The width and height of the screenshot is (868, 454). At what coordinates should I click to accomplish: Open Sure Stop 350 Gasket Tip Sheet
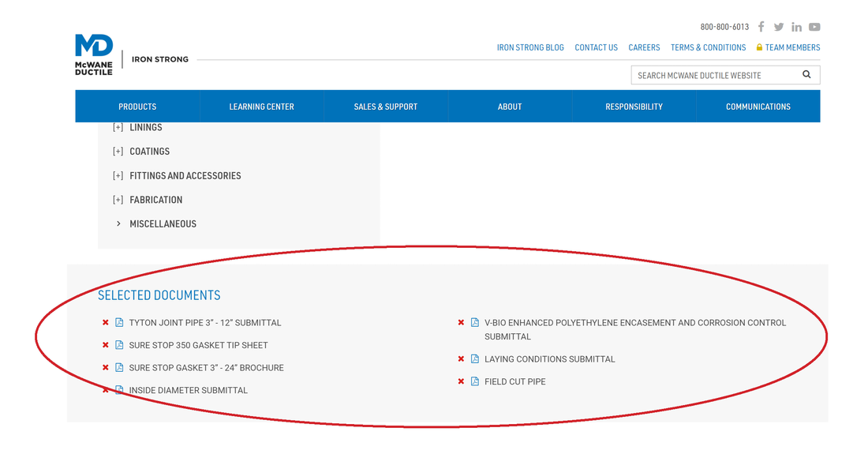(x=198, y=345)
